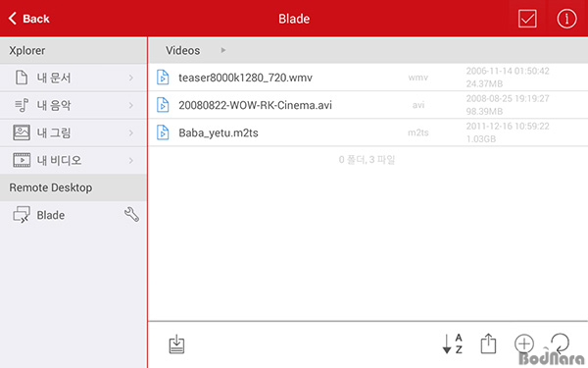The image size is (588, 368).
Task: Click date 2011-12-16 10:59:22
Action: 508,127
